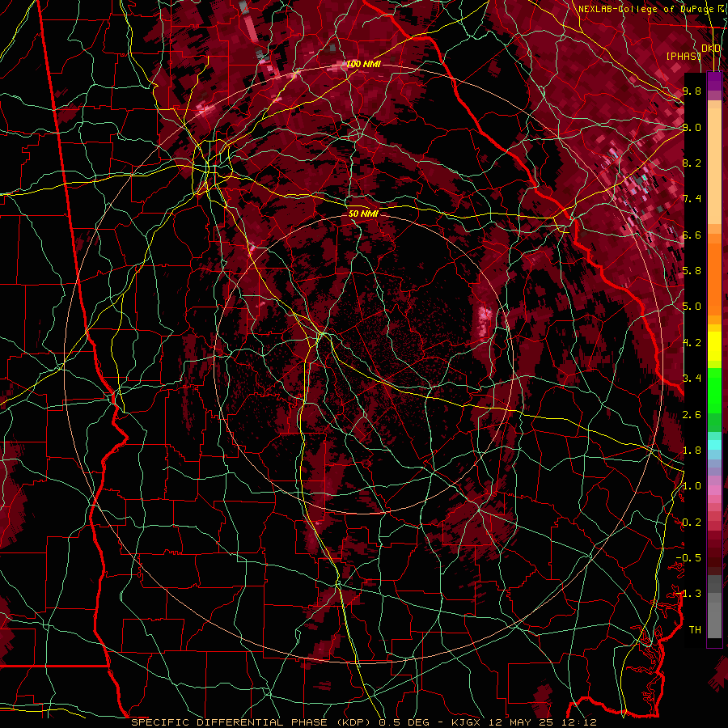
Task: Click the 5.8 scale value
Action: coord(692,271)
